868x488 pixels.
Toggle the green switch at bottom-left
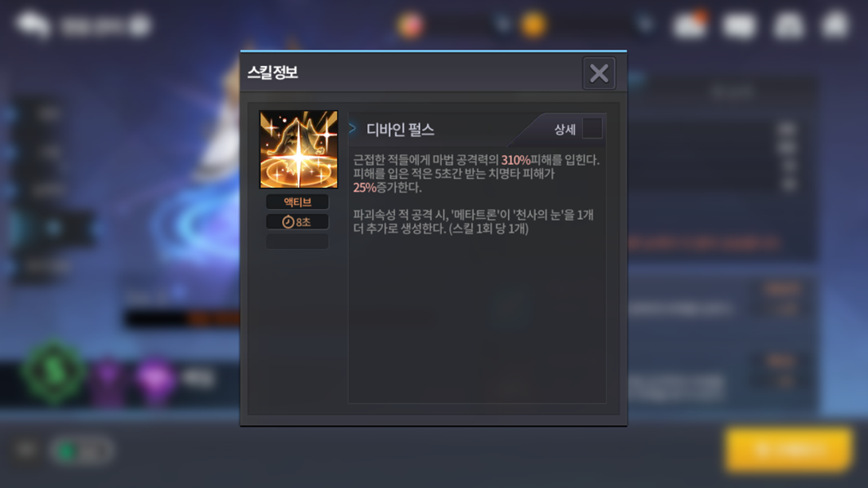coord(81,451)
